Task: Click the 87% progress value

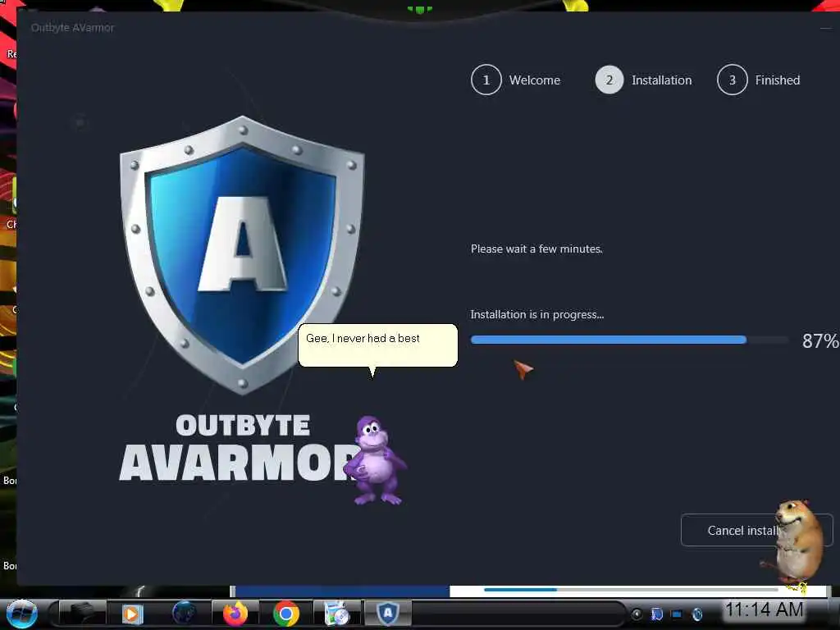Action: pyautogui.click(x=820, y=340)
